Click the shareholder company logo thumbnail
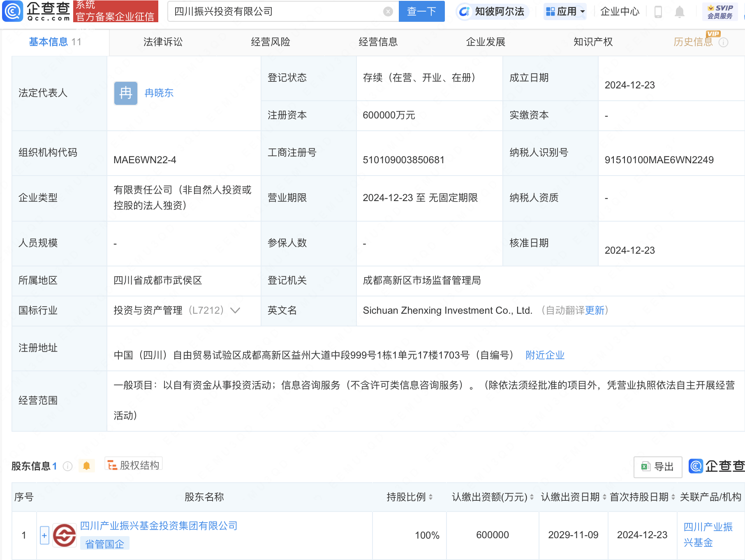The image size is (745, 560). 65,535
